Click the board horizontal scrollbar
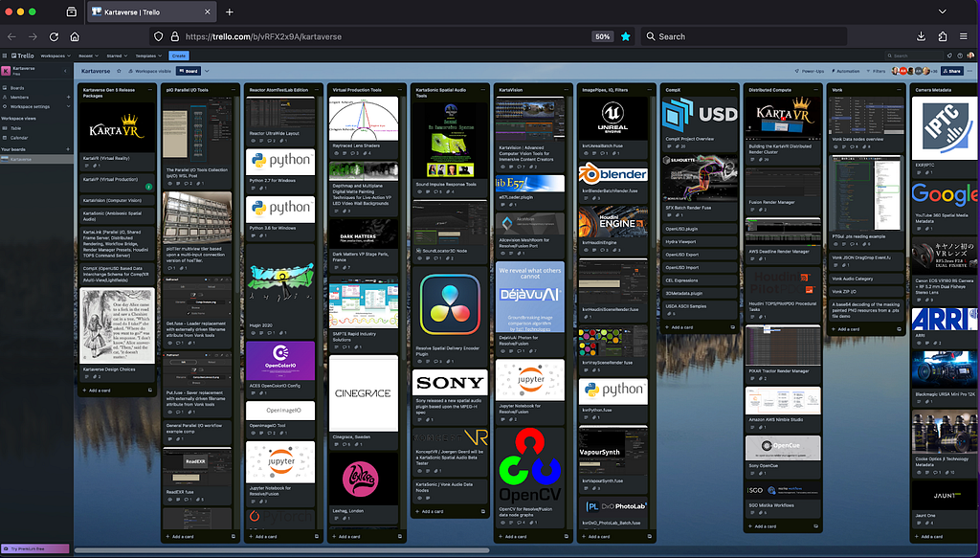The width and height of the screenshot is (980, 558). (282, 550)
